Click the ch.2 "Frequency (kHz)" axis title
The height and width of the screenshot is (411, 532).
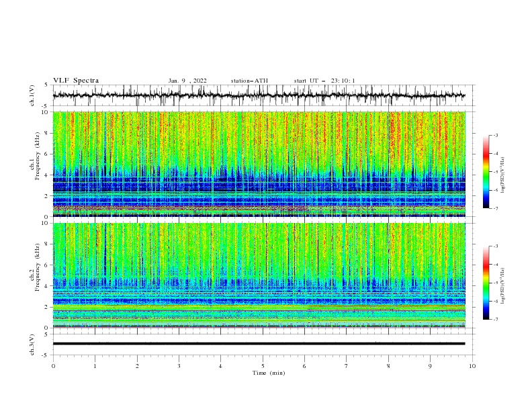click(38, 267)
